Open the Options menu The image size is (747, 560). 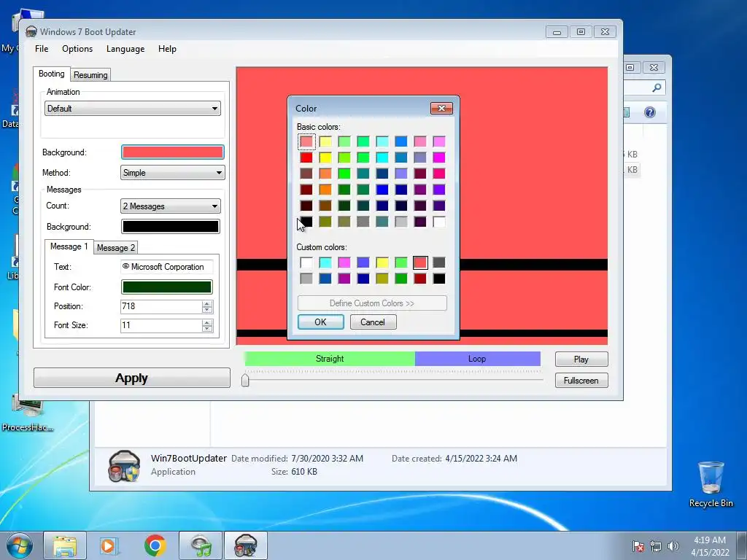77,49
